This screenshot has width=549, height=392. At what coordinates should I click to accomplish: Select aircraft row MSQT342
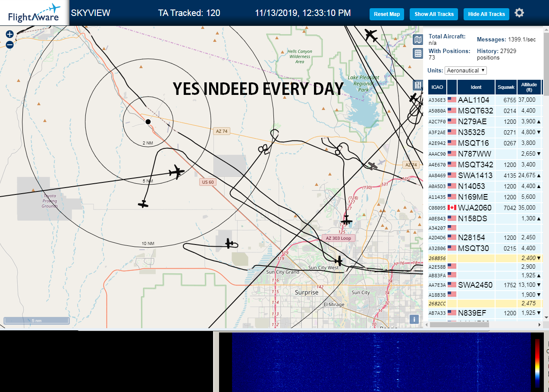pos(485,164)
